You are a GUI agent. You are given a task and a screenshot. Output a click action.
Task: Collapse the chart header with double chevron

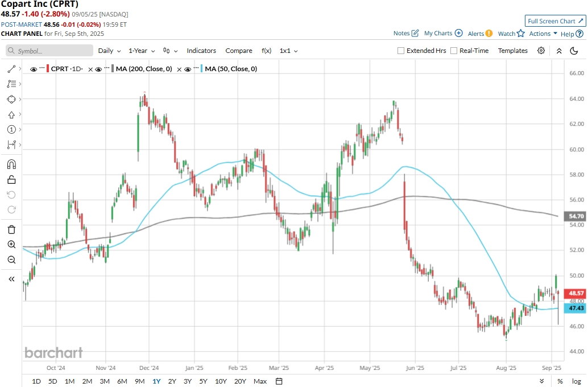559,51
